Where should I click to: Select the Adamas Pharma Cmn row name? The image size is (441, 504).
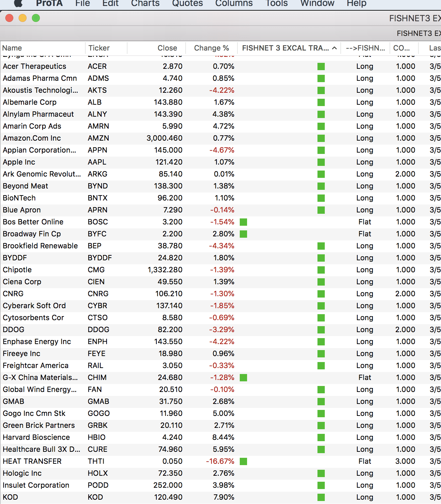[x=40, y=78]
